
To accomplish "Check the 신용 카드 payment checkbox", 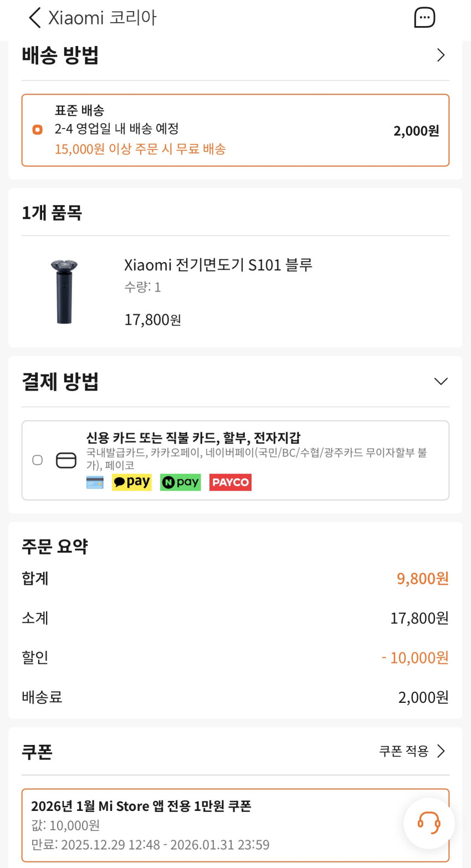I will (37, 460).
